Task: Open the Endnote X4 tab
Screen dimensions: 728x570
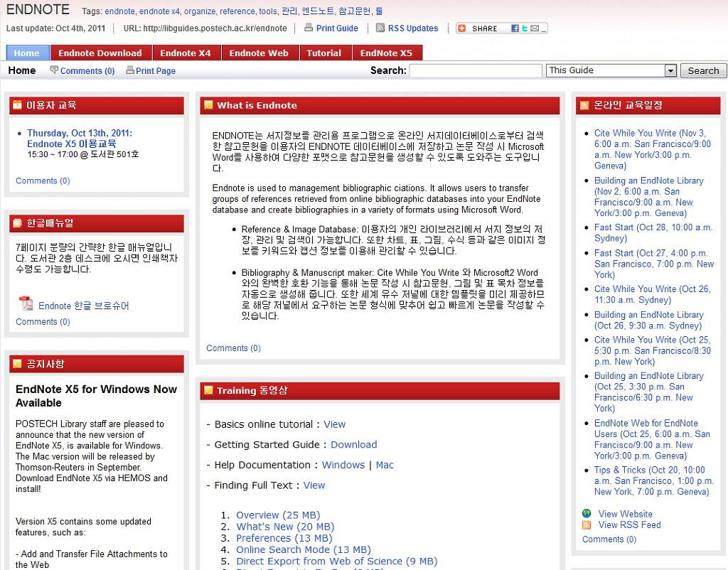Action: [186, 53]
